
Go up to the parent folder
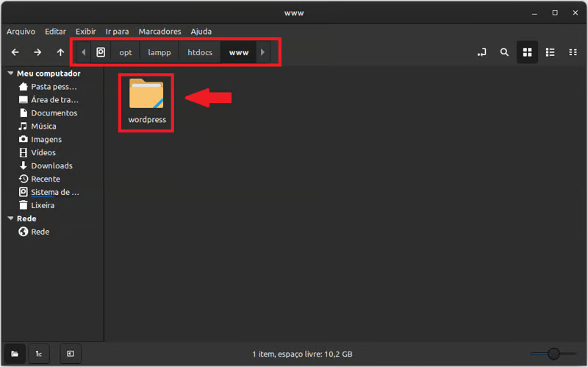click(x=60, y=52)
